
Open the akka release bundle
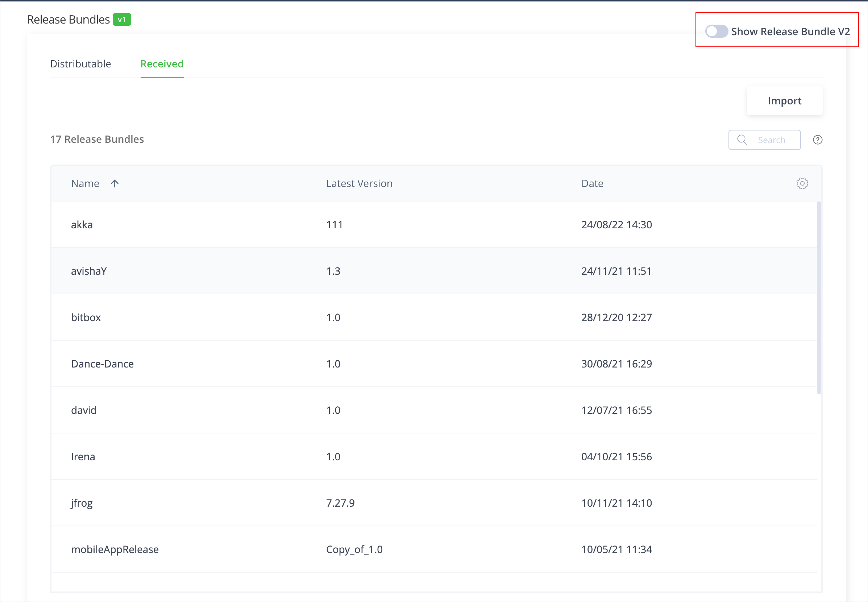(82, 225)
